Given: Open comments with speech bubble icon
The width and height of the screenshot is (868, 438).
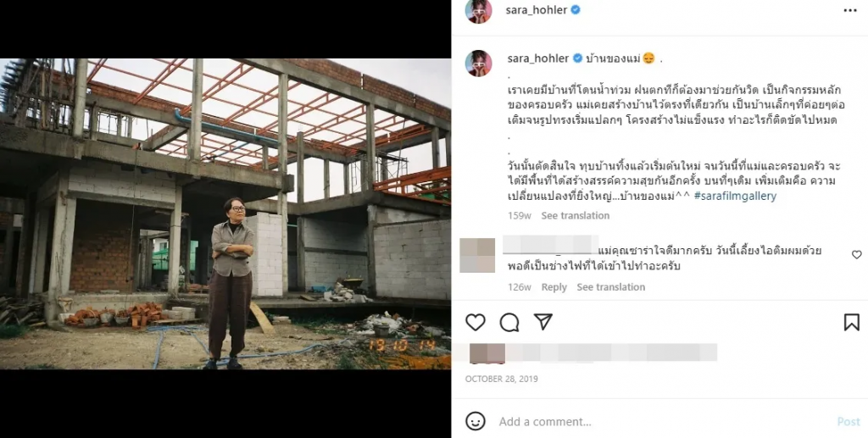Looking at the screenshot, I should (509, 323).
